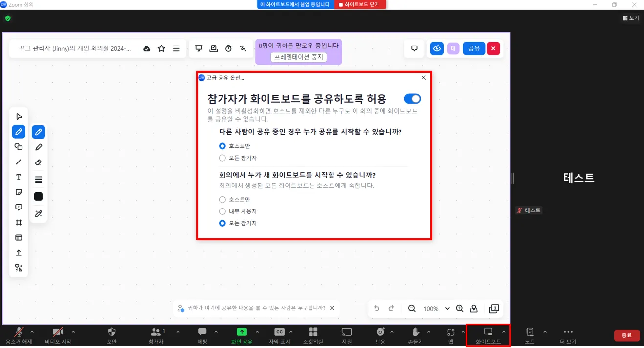Open the black pen color swatch

point(39,197)
